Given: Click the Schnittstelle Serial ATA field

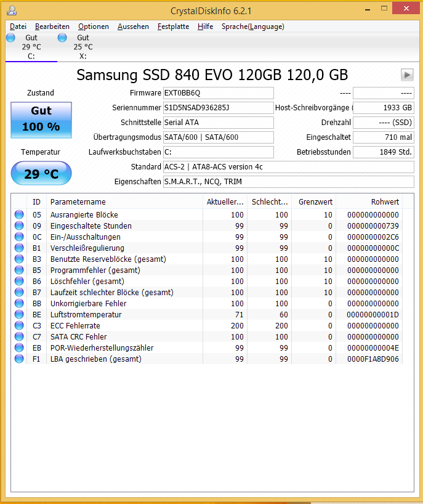Looking at the screenshot, I should click(219, 123).
